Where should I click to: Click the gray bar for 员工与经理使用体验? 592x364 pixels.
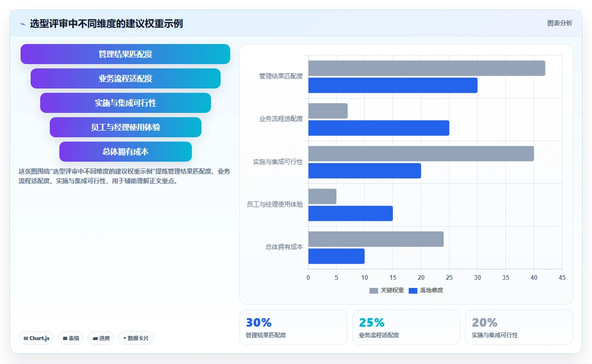coord(322,197)
